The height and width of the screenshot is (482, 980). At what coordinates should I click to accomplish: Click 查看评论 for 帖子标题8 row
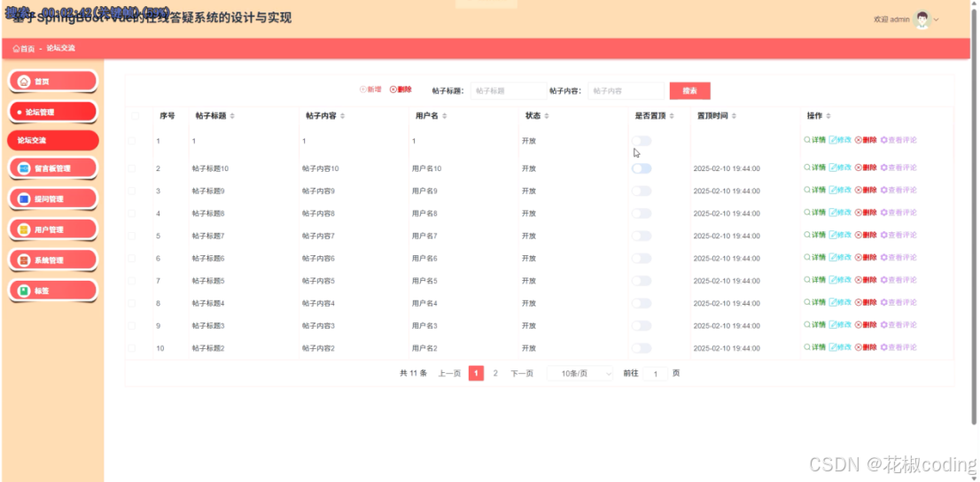tap(898, 213)
